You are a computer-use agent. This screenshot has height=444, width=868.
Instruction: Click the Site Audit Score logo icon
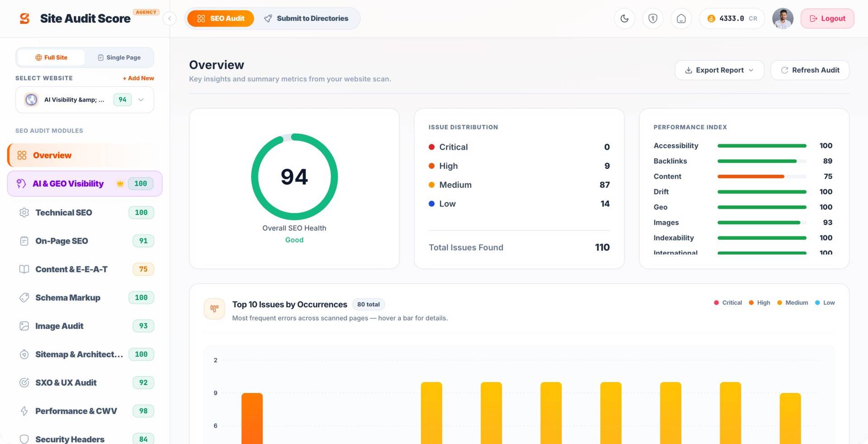(24, 19)
